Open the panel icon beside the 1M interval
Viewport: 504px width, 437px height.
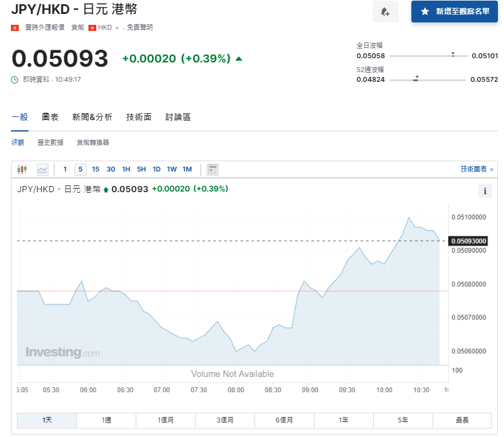(x=213, y=169)
